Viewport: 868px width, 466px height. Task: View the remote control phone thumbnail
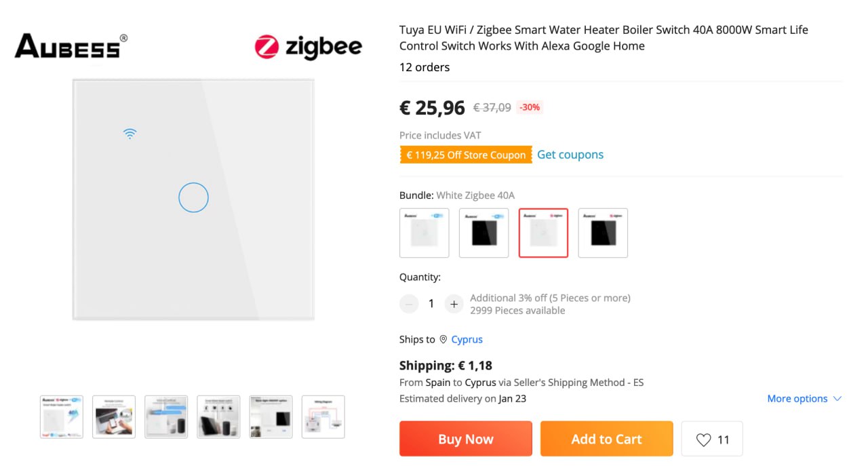(x=114, y=416)
